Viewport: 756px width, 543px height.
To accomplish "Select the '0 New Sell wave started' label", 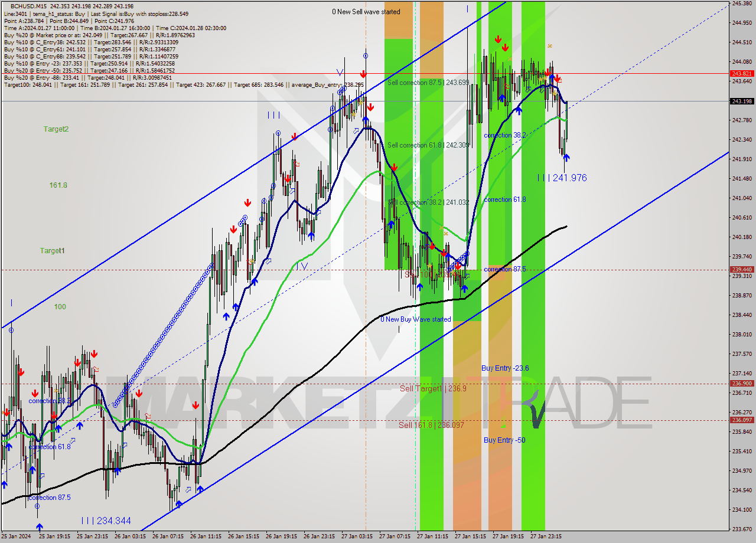I will coord(366,12).
